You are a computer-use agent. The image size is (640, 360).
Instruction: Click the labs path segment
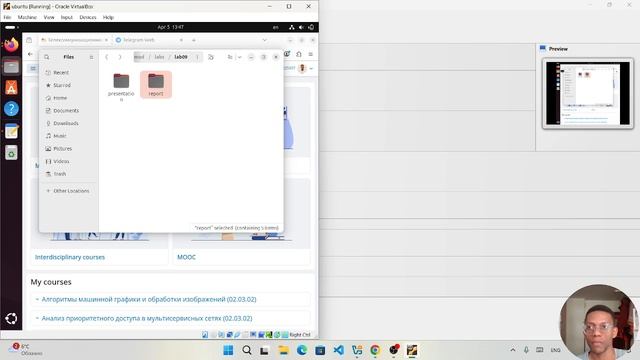159,57
